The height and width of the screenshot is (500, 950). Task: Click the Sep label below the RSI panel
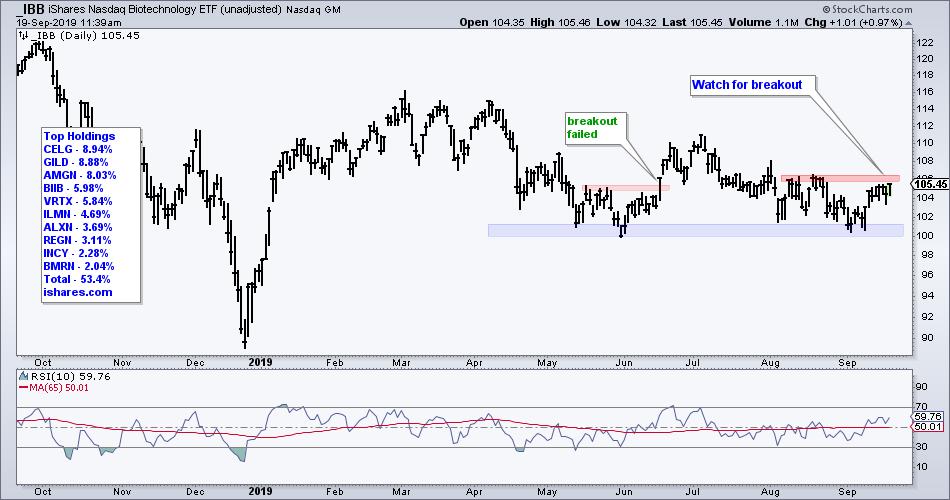(847, 492)
